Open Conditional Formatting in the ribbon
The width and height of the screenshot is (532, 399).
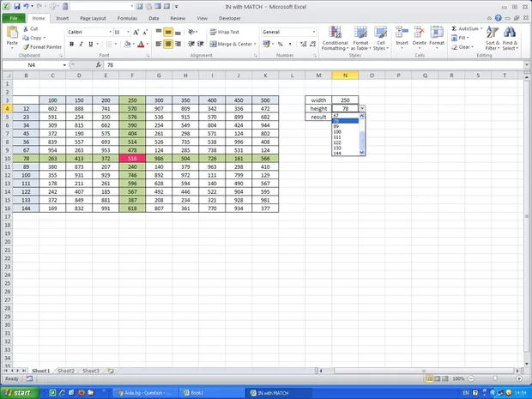(335, 38)
